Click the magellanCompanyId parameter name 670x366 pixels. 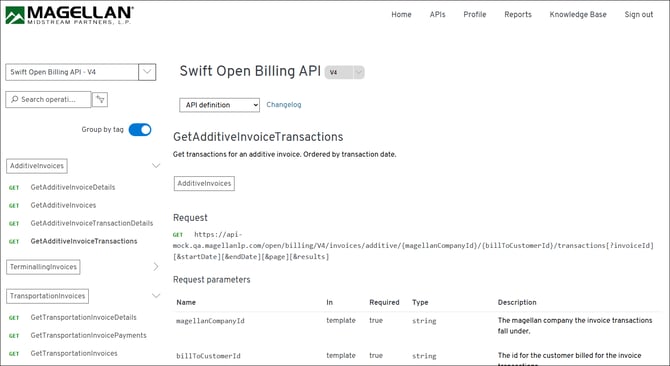click(210, 321)
